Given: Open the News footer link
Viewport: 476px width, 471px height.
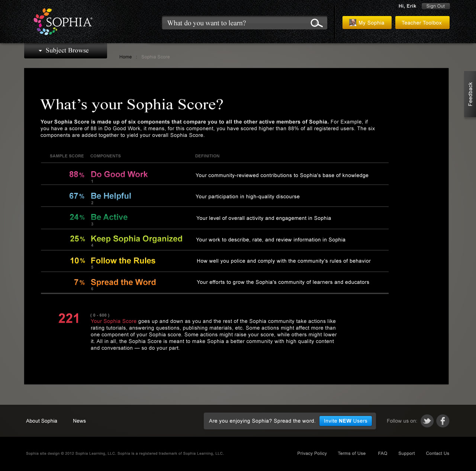Looking at the screenshot, I should pos(79,421).
